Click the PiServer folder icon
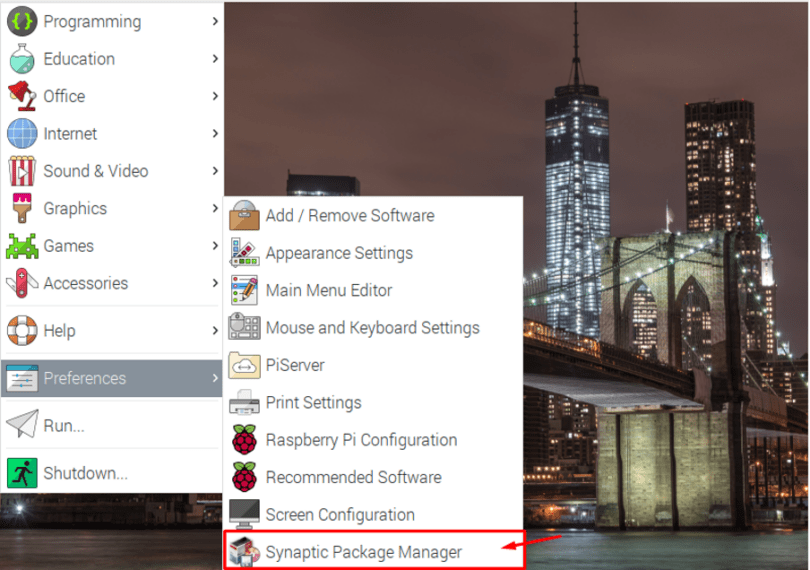The height and width of the screenshot is (570, 810). tap(244, 365)
